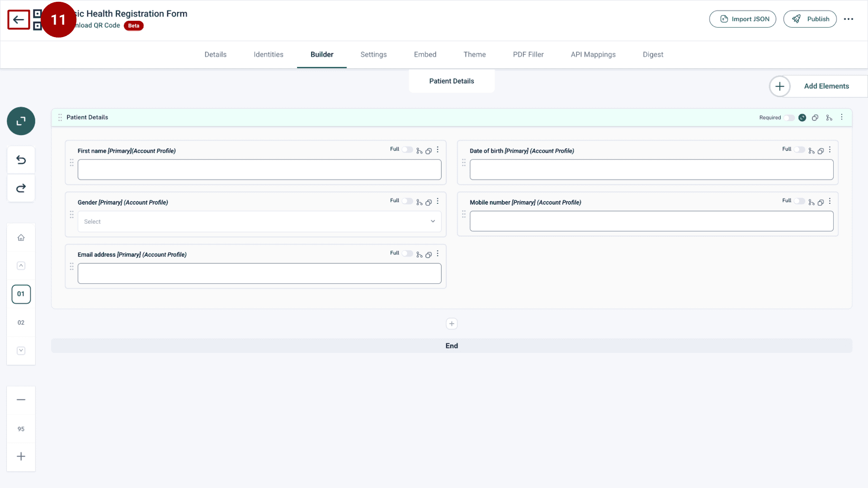The height and width of the screenshot is (488, 868).
Task: Click the up chevron in the page navigator
Action: tap(21, 265)
